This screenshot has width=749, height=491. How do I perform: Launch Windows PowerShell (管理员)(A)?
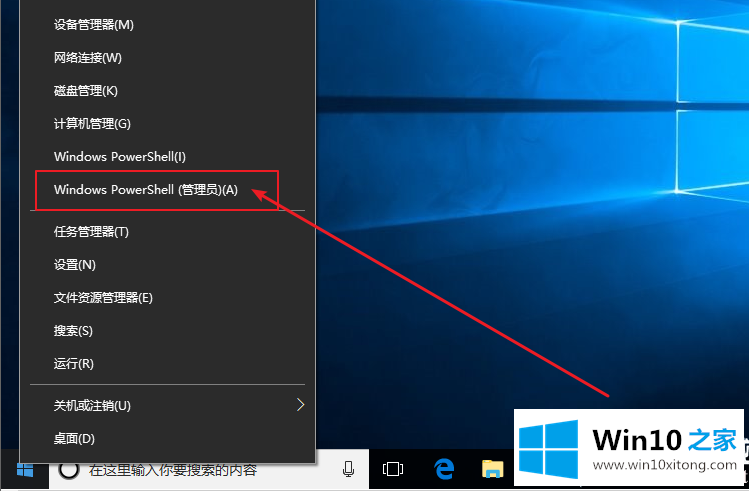(167, 190)
